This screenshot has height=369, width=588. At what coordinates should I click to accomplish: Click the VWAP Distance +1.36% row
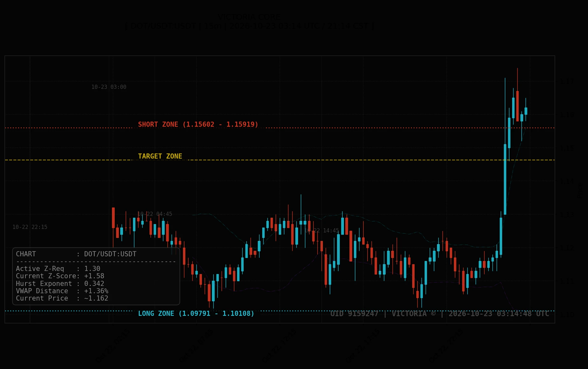pos(62,291)
